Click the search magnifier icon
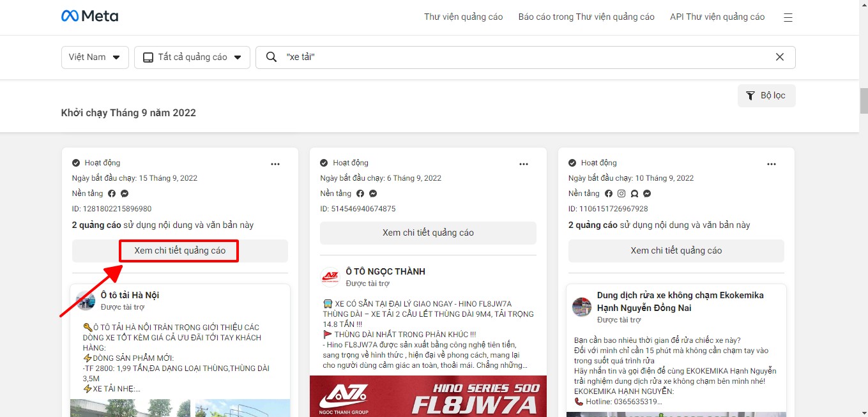The width and height of the screenshot is (868, 417). click(x=271, y=57)
